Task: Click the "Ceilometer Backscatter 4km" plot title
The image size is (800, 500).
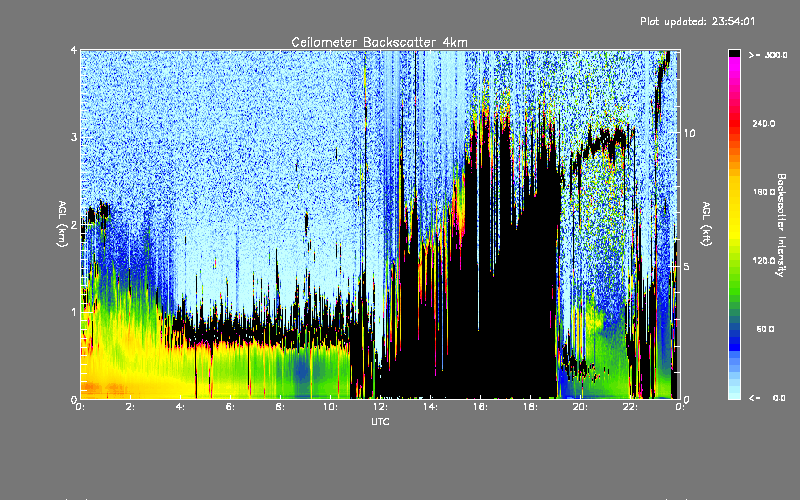Action: point(379,42)
